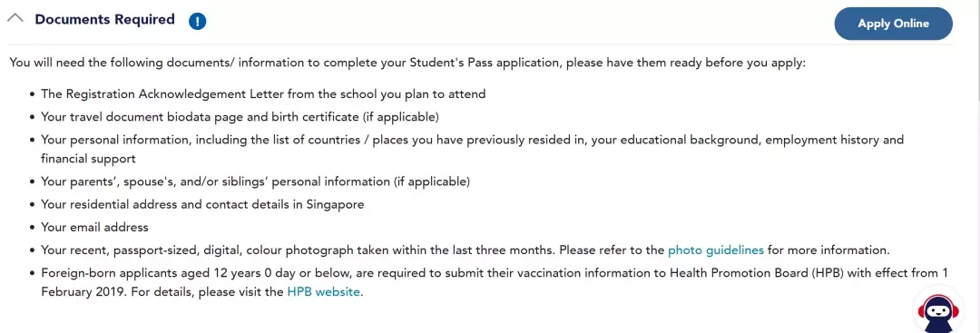The image size is (980, 333).
Task: Open the photo guidelines link
Action: click(716, 250)
